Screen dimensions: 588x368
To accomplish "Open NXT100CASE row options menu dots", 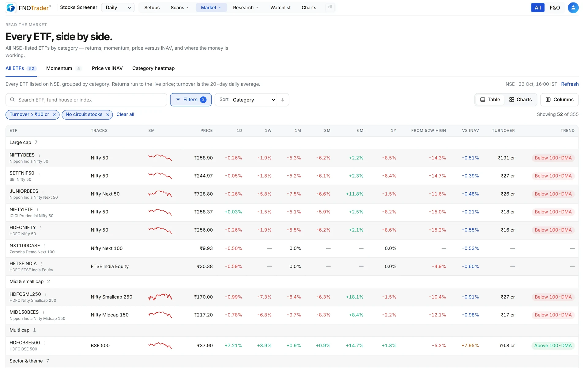I will click(x=45, y=246).
